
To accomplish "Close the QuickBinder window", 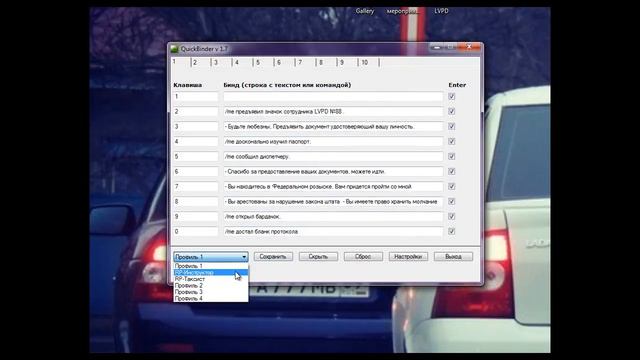I will [469, 47].
